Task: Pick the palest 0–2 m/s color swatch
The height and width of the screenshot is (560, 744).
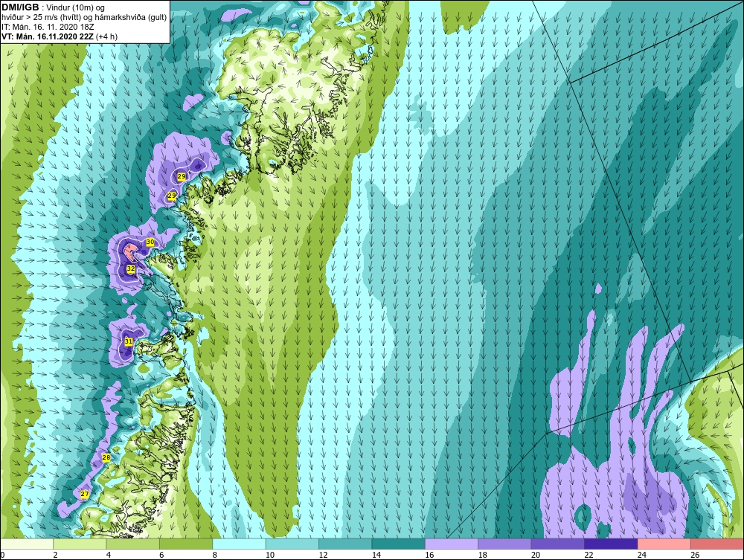Action: (27, 544)
